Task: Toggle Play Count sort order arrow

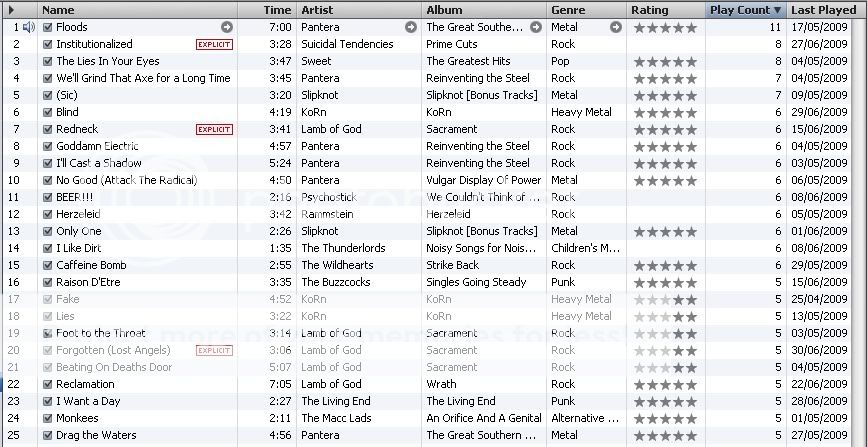Action: [x=777, y=10]
